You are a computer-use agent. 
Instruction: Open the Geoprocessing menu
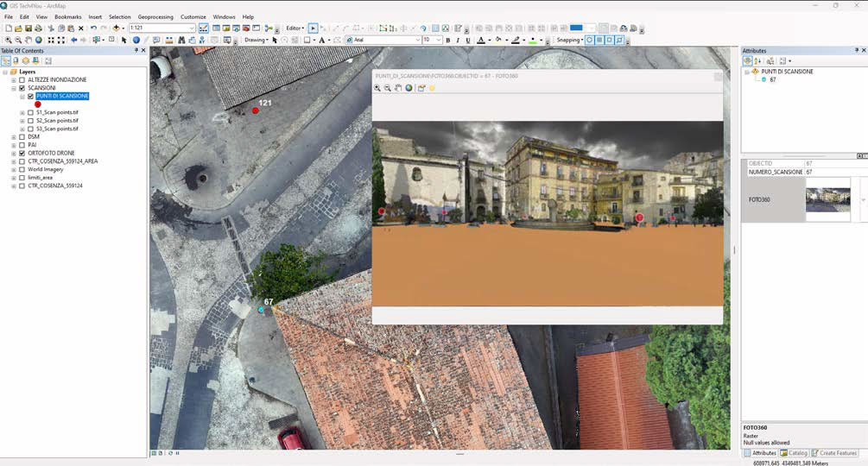point(155,17)
